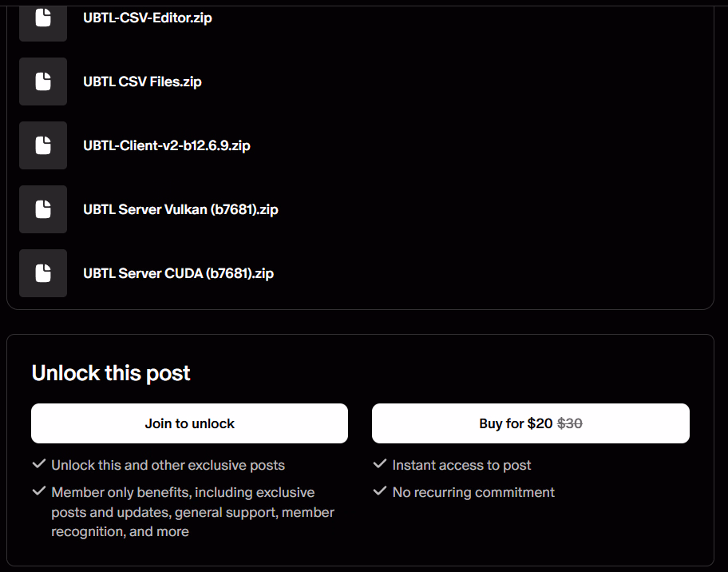The image size is (728, 572).
Task: Click the Unlock this post heading
Action: click(x=111, y=373)
